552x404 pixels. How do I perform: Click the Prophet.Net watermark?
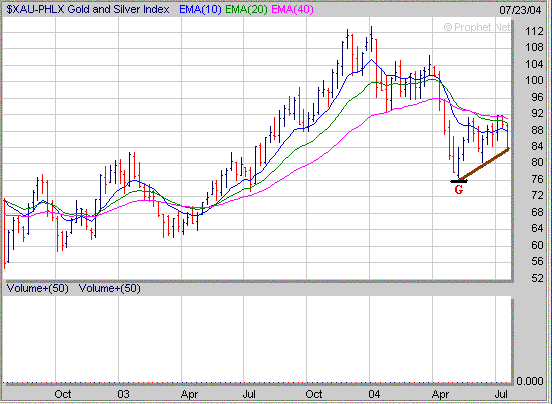click(x=477, y=27)
